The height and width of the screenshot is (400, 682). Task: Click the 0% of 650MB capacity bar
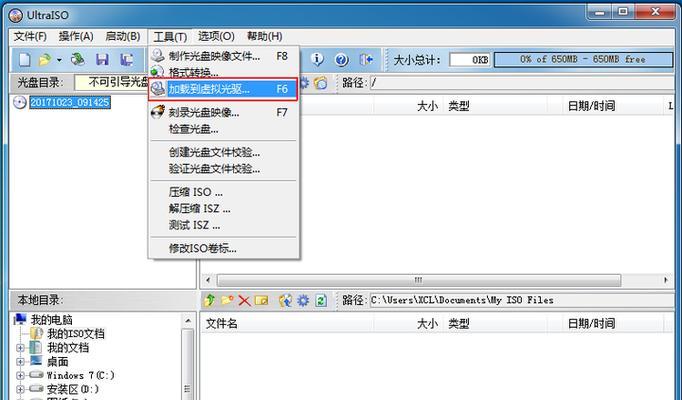583,60
